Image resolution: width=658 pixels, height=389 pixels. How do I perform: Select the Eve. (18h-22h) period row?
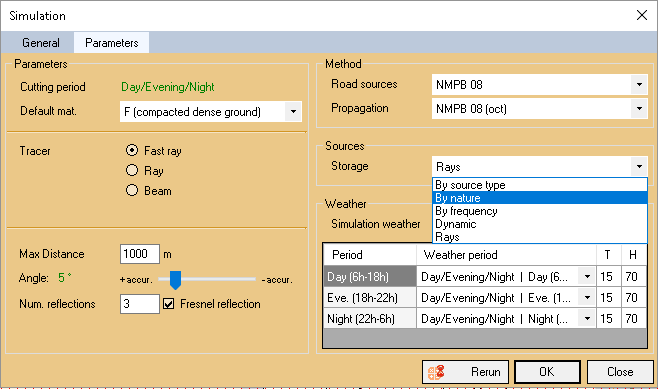[x=370, y=298]
